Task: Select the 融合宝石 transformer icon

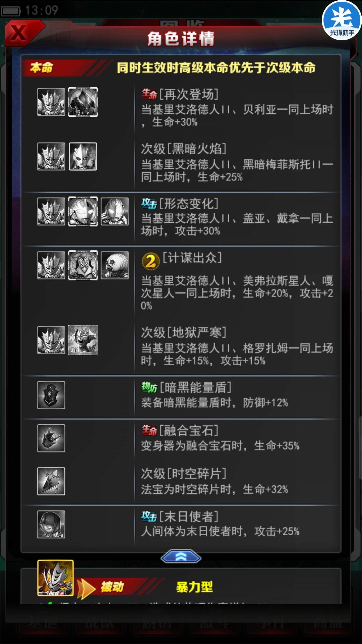Action: pyautogui.click(x=51, y=438)
